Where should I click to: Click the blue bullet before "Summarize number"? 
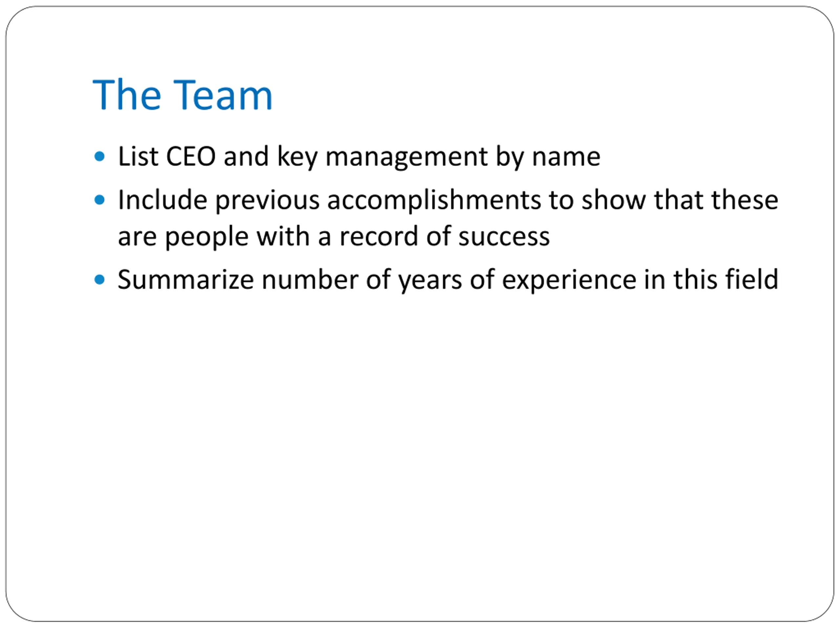[x=99, y=280]
